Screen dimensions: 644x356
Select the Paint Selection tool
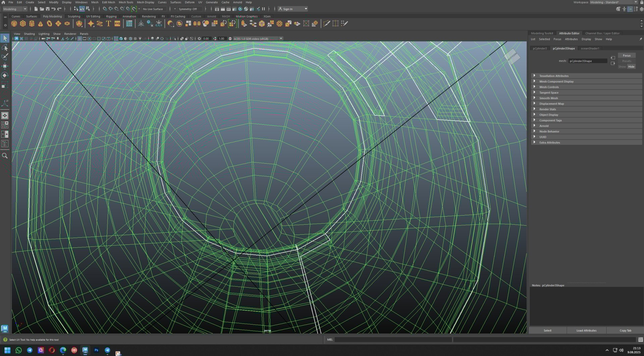[5, 57]
